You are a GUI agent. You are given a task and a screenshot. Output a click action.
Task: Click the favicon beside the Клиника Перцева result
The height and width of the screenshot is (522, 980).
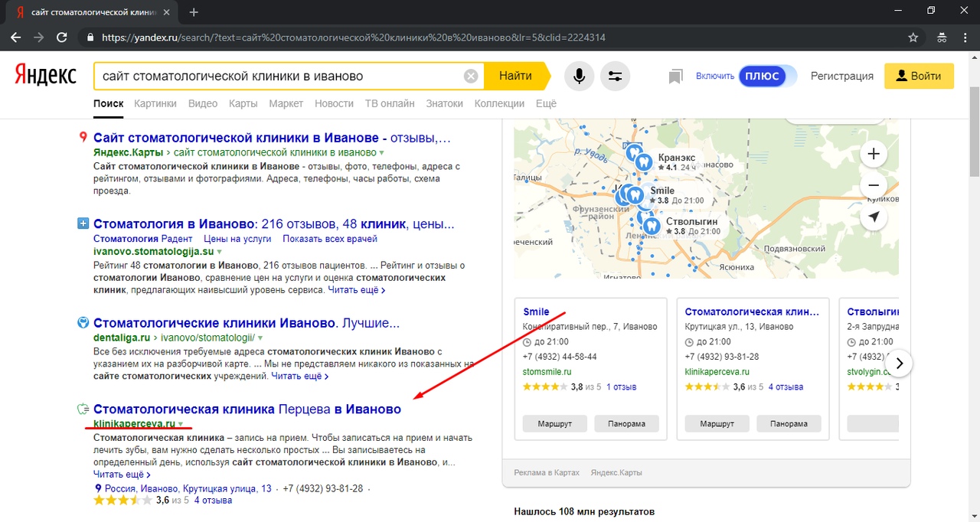(83, 409)
